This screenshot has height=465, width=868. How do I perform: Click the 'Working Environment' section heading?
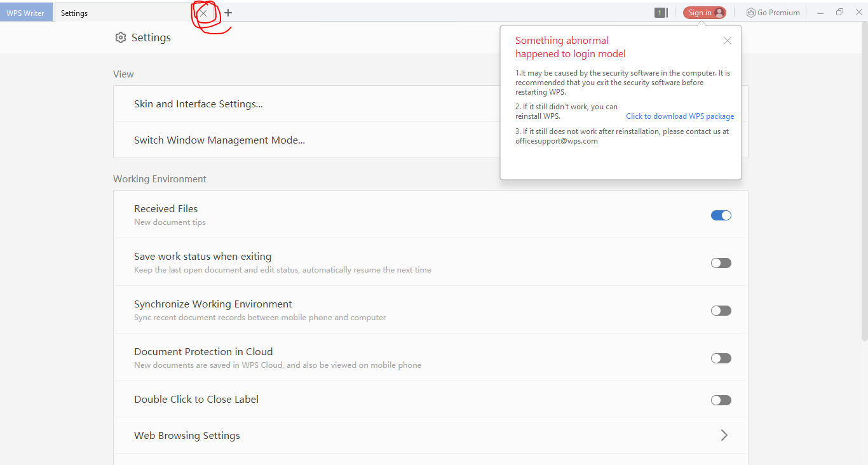point(159,179)
